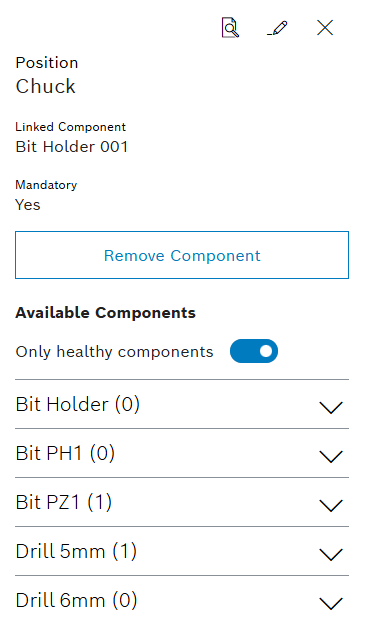
Task: Click the Mandatory Yes value
Action: click(28, 205)
